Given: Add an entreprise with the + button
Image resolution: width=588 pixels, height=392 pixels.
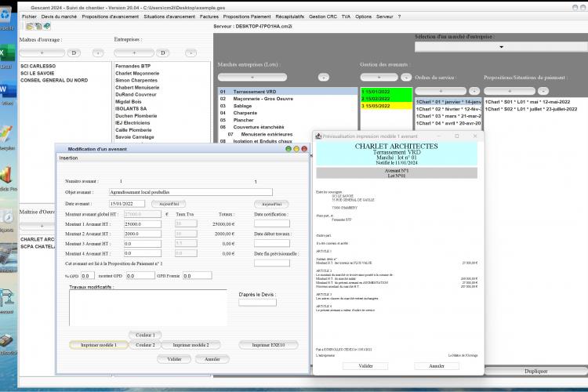Looking at the screenshot, I should click(x=134, y=53).
